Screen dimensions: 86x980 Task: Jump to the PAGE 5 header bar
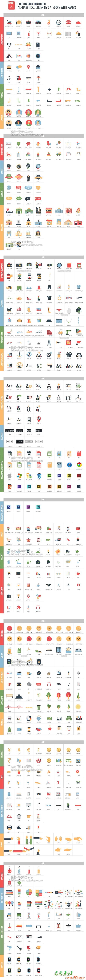pyautogui.click(x=43, y=500)
